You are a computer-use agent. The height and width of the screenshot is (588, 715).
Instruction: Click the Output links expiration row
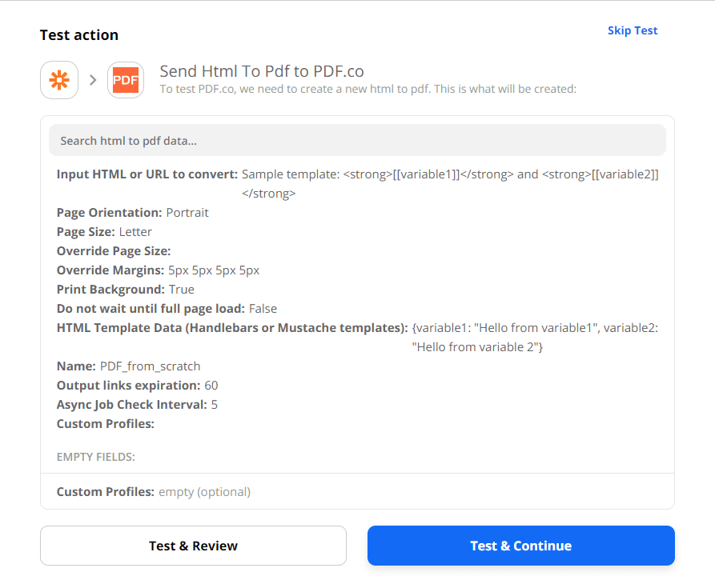(x=137, y=386)
